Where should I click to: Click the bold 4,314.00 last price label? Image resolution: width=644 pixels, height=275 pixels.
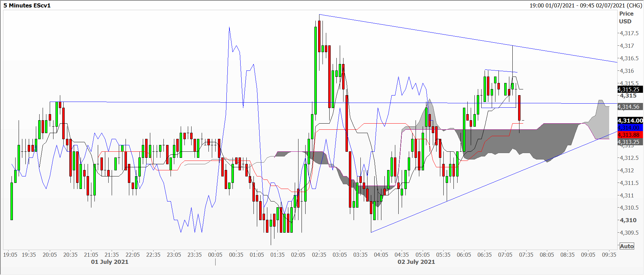pos(630,121)
